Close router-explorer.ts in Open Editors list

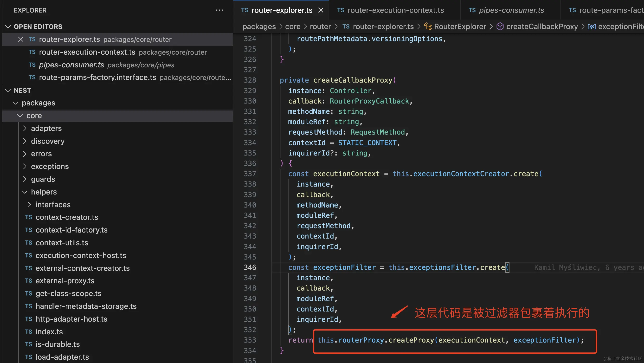[20, 39]
